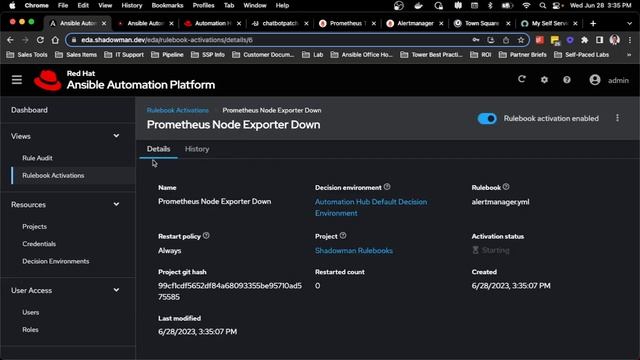Open Automation Hub Default Decision Environment link
The image size is (640, 360).
371,207
